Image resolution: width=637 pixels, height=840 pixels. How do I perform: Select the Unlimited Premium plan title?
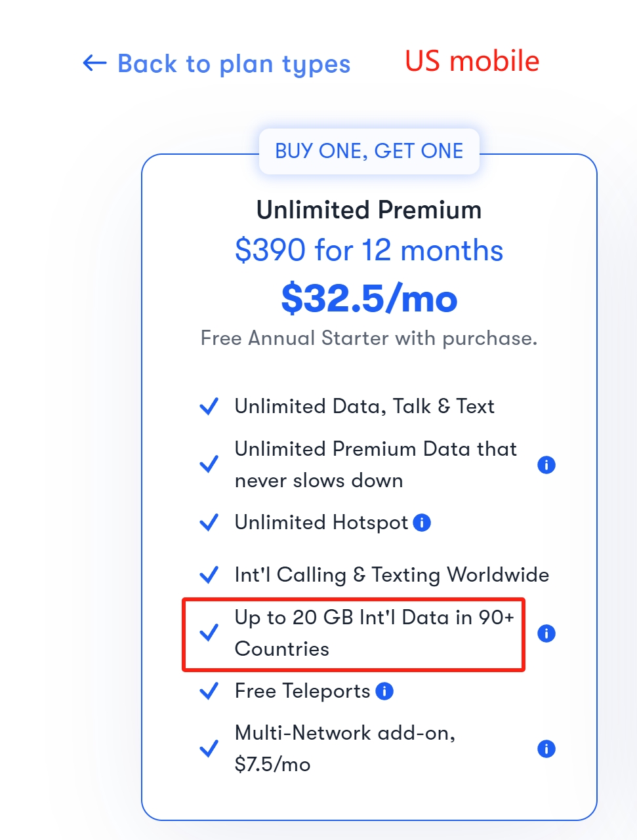pyautogui.click(x=369, y=210)
